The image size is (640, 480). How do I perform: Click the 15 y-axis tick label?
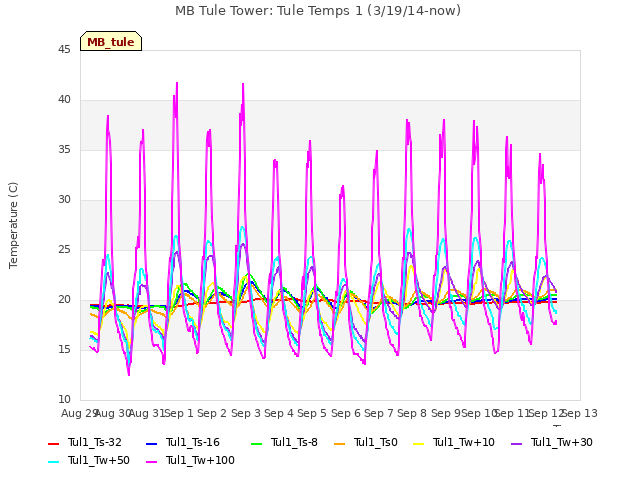coord(64,350)
